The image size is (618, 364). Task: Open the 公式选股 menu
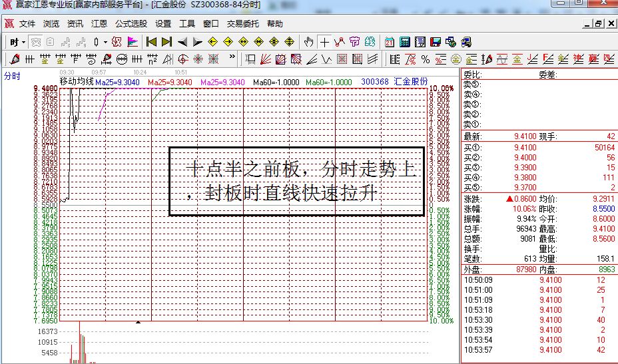131,23
